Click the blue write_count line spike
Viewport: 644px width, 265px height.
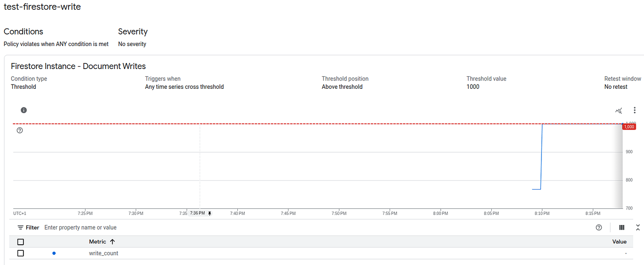(541, 156)
